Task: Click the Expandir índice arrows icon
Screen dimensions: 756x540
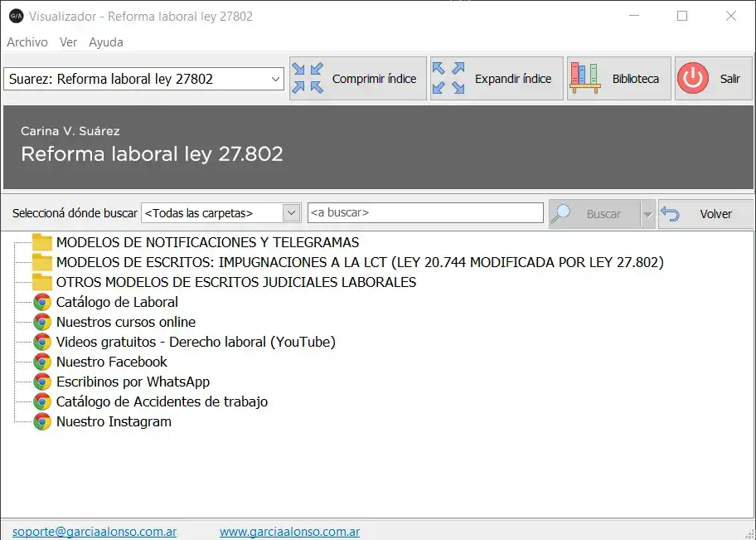Action: click(448, 79)
